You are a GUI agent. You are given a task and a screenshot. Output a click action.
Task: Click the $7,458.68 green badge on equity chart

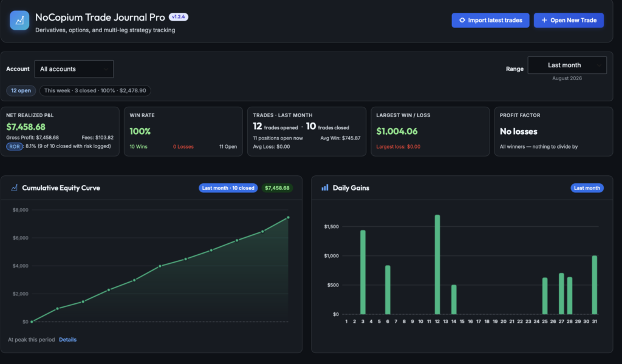pyautogui.click(x=277, y=187)
